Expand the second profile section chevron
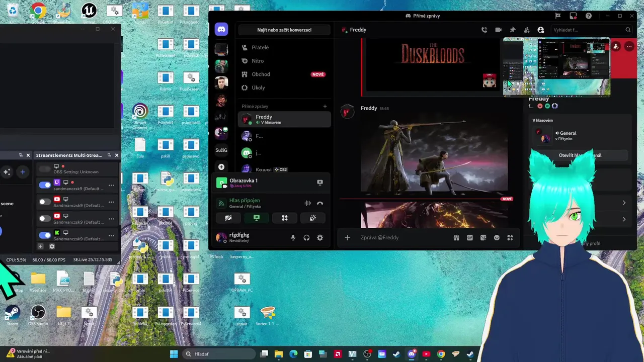644x362 pixels. [x=624, y=219]
